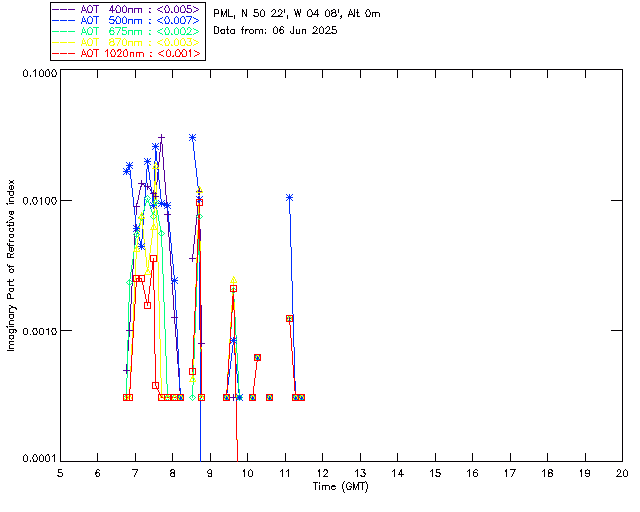Click the AOT 1020nm red legend entry

click(x=128, y=54)
